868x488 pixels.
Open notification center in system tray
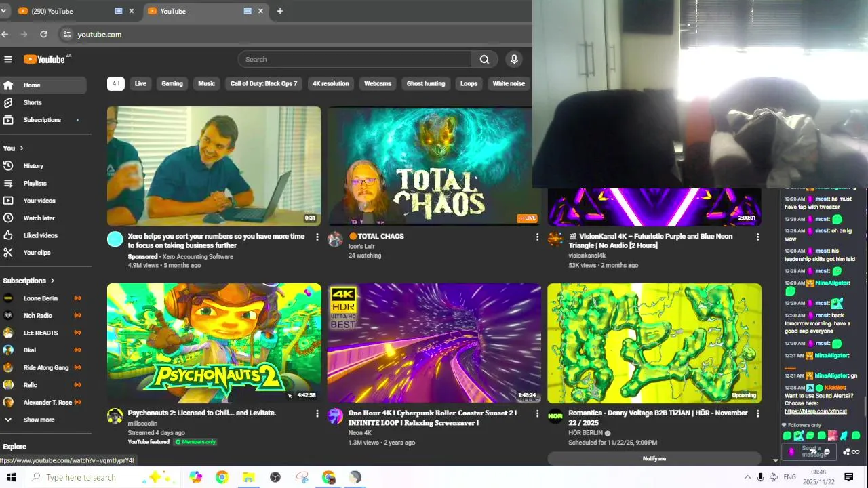coord(848,477)
